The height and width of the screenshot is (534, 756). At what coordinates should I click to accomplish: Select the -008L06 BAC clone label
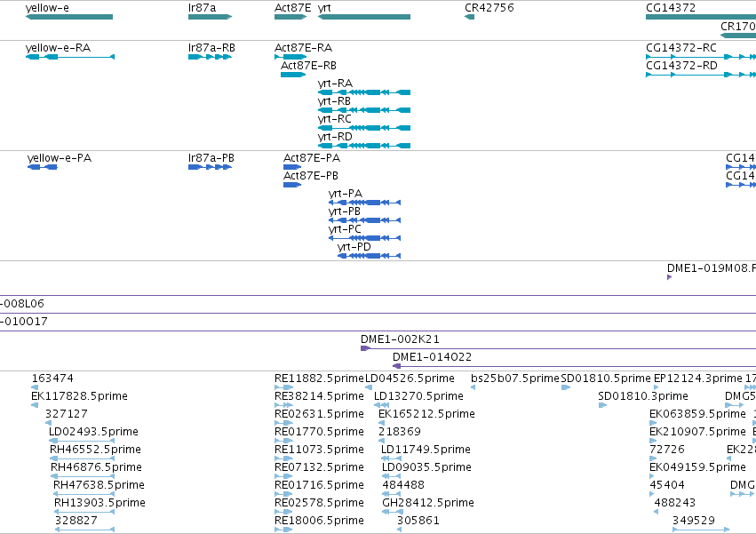(22, 304)
